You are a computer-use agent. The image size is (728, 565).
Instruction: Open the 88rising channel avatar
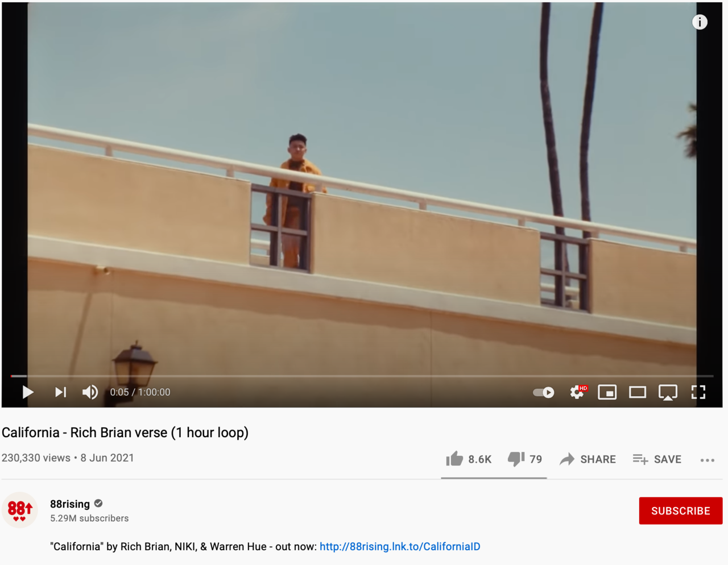(20, 510)
